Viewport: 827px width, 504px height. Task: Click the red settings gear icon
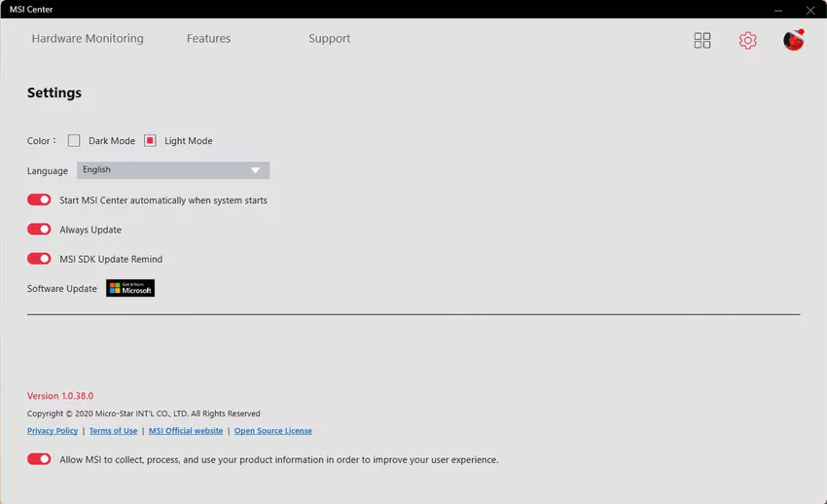747,40
